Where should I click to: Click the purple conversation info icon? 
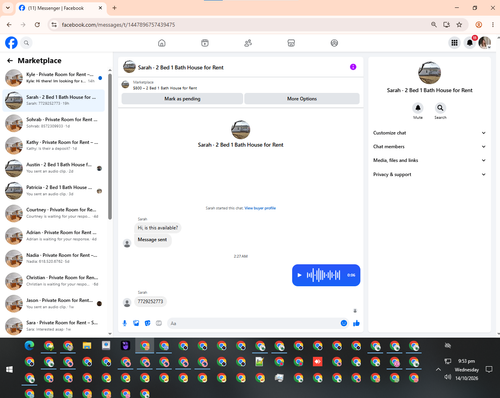point(353,67)
